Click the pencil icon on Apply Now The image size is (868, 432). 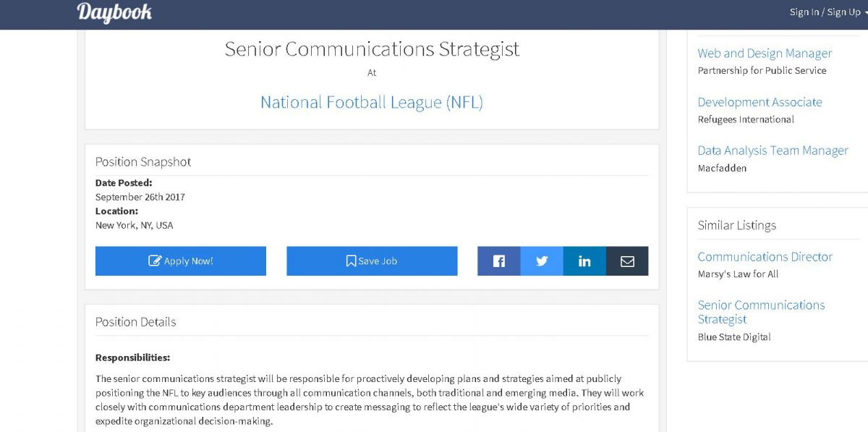tap(155, 261)
